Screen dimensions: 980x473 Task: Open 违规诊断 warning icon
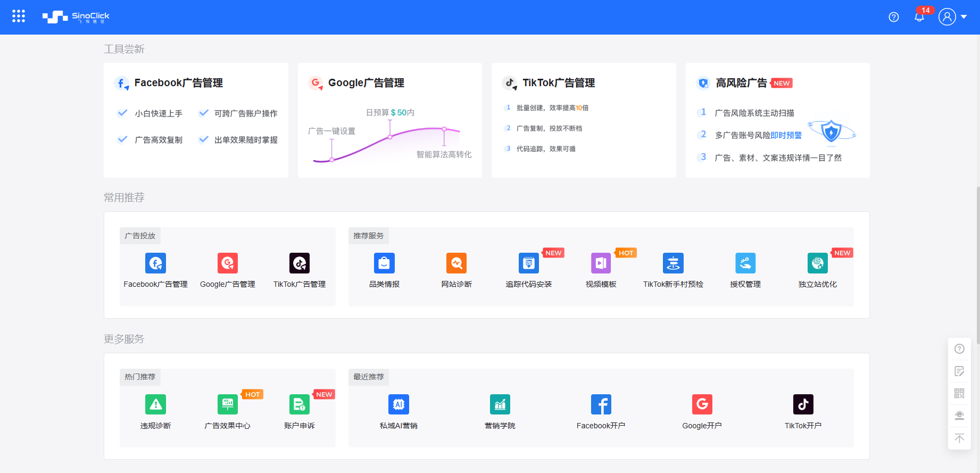155,404
